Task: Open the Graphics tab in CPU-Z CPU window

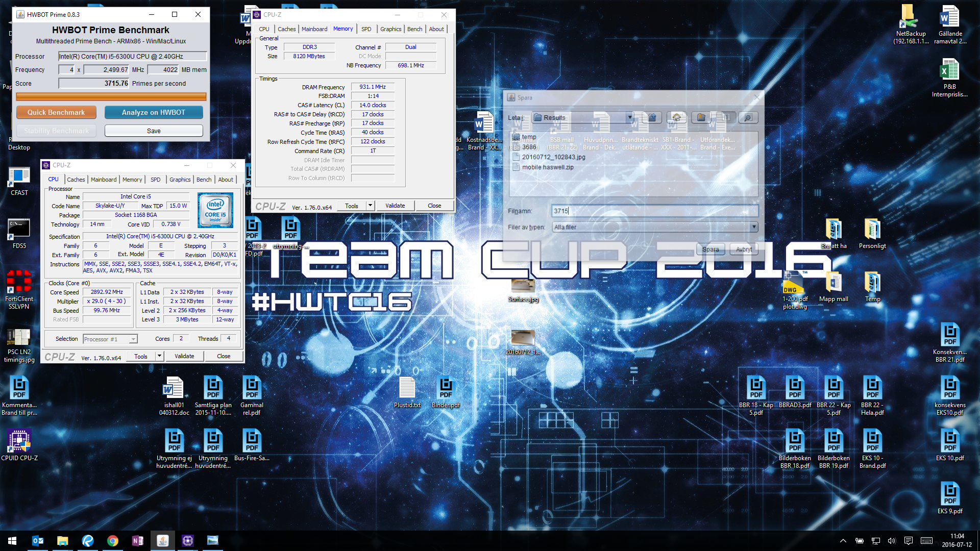Action: pyautogui.click(x=180, y=180)
